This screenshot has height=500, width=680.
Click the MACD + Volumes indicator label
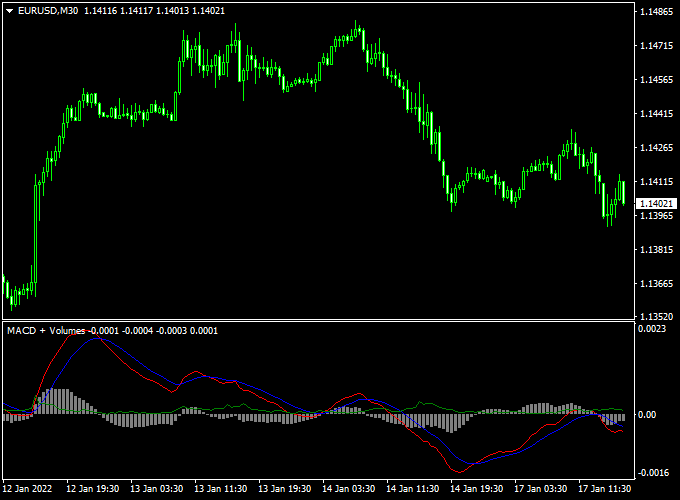(x=46, y=331)
